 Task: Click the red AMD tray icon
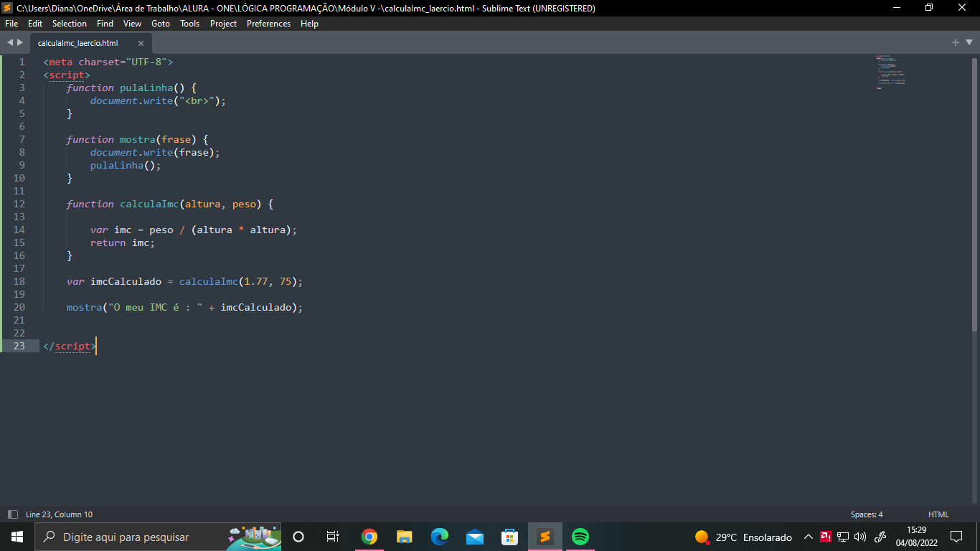[826, 537]
